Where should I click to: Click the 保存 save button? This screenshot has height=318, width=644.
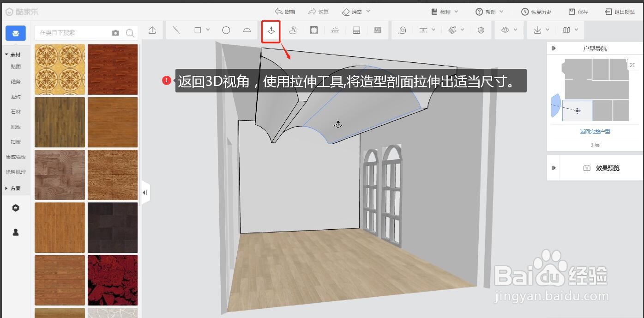coord(578,12)
